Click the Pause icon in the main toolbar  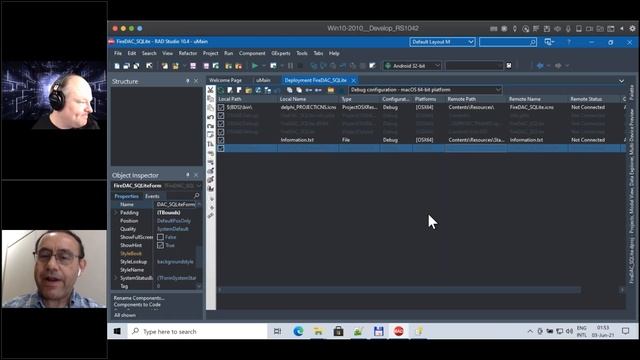[290, 66]
